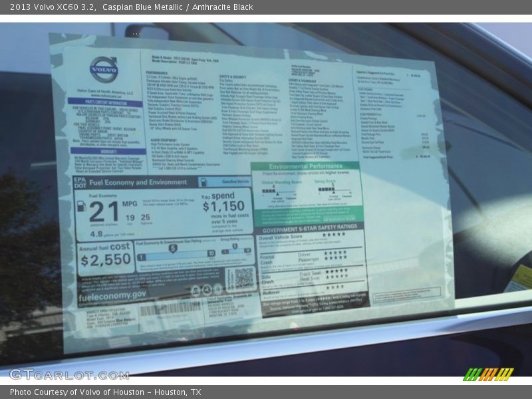Click 'Photo Courtesy of Volvo of Houston' credit
The image size is (532, 399).
click(77, 392)
